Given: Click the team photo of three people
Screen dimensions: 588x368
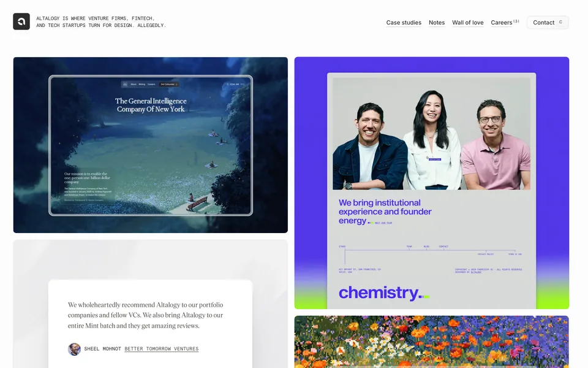Looking at the screenshot, I should [431, 134].
